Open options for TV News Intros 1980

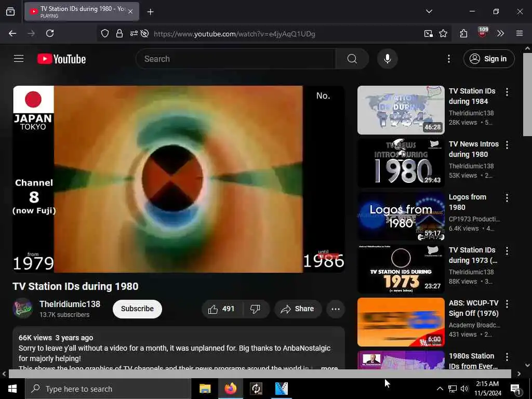[x=507, y=145]
